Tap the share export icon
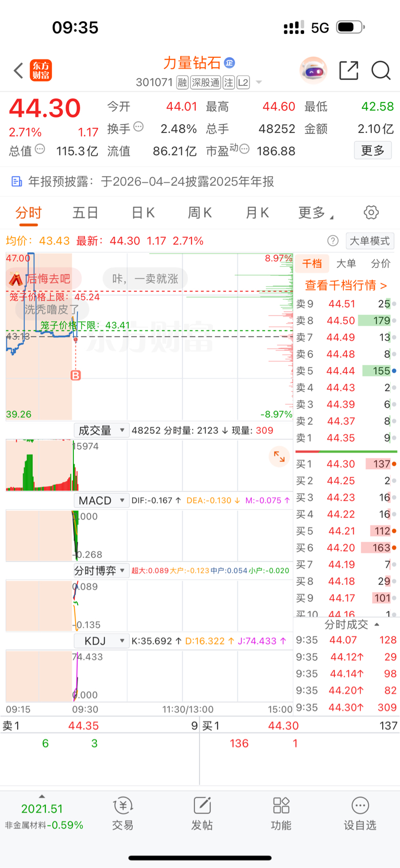This screenshot has height=868, width=400. point(348,70)
